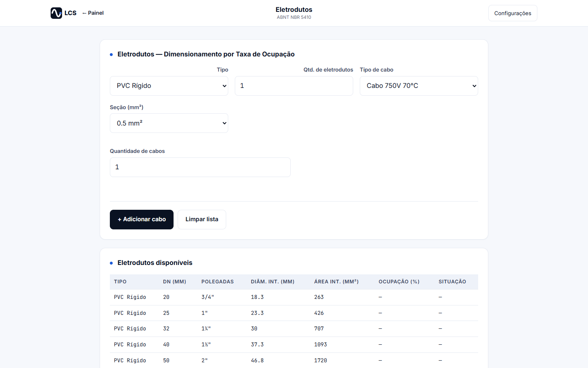Click the Limpar lista button
This screenshot has height=368, width=588.
coord(202,220)
